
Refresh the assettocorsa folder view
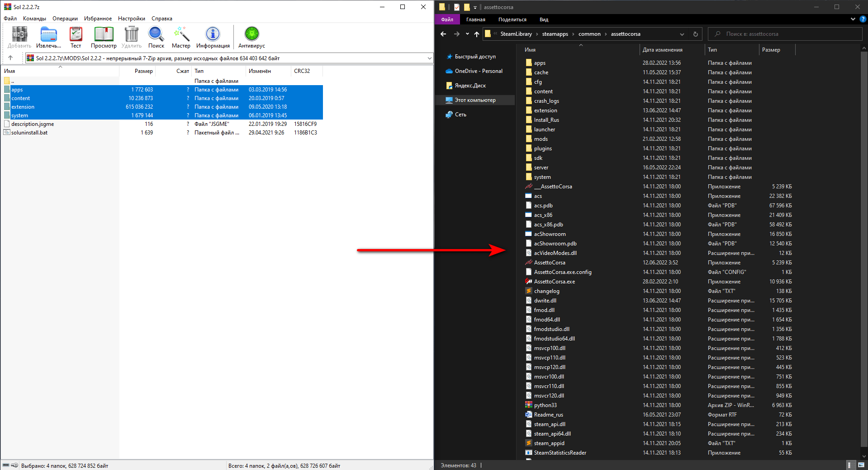pyautogui.click(x=696, y=34)
